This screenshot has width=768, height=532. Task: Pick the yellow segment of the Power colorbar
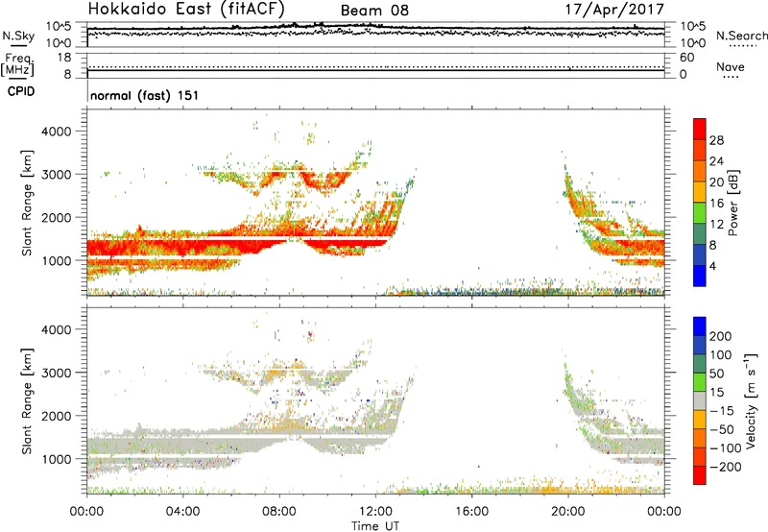coord(700,191)
